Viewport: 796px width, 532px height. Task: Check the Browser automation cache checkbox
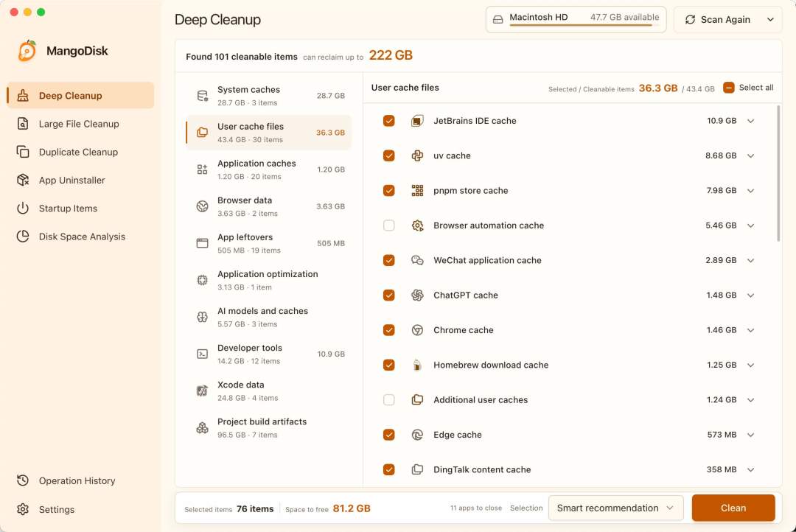point(389,225)
